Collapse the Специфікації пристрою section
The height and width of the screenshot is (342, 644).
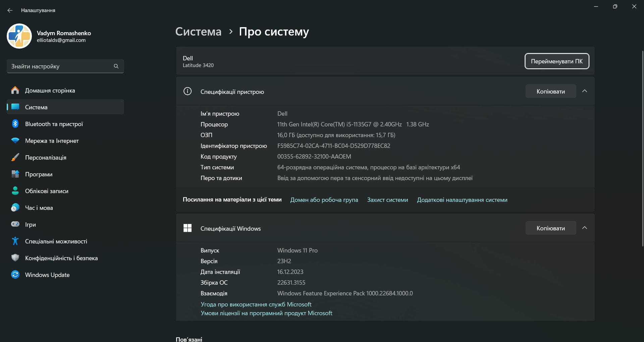(x=585, y=91)
